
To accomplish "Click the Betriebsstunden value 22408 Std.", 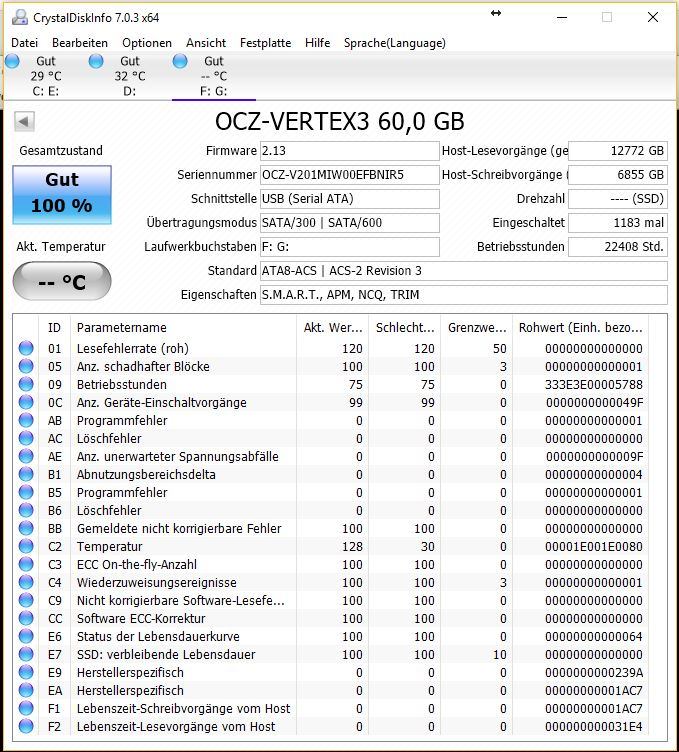I will click(618, 247).
